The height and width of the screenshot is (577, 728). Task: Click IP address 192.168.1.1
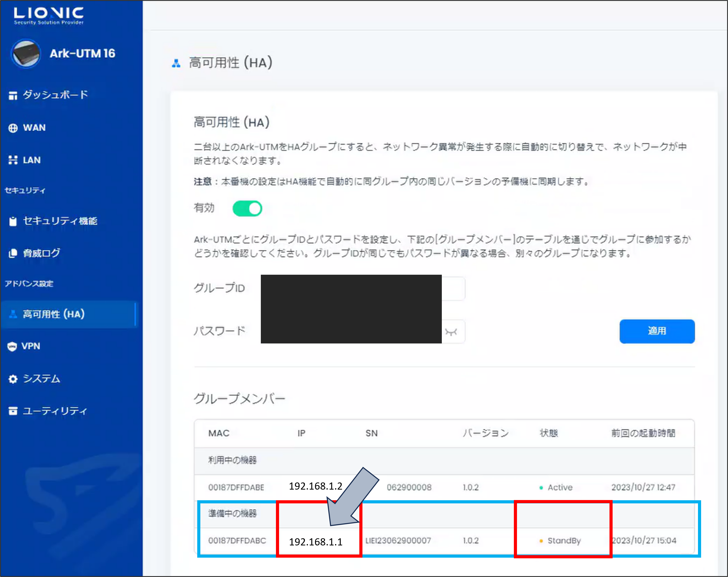[x=316, y=542]
